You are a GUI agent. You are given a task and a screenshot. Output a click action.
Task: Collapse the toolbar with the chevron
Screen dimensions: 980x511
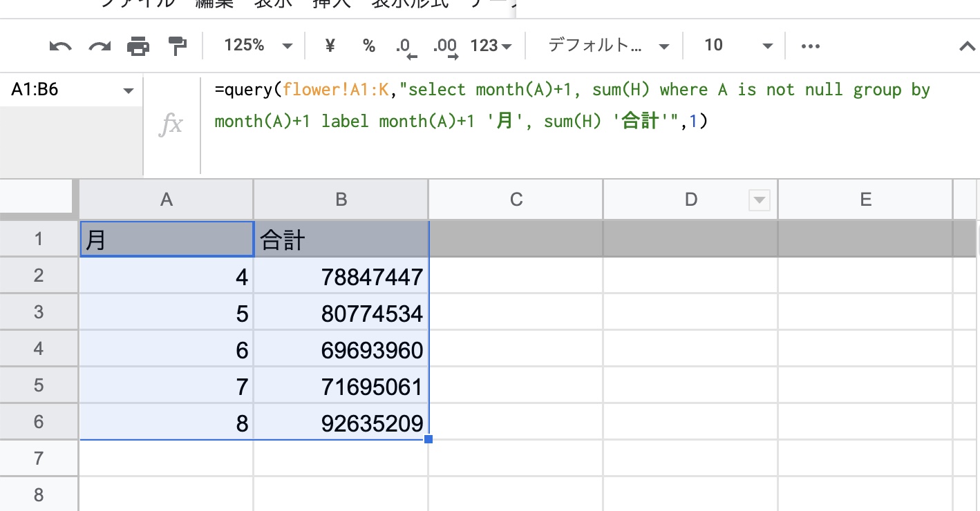(965, 46)
